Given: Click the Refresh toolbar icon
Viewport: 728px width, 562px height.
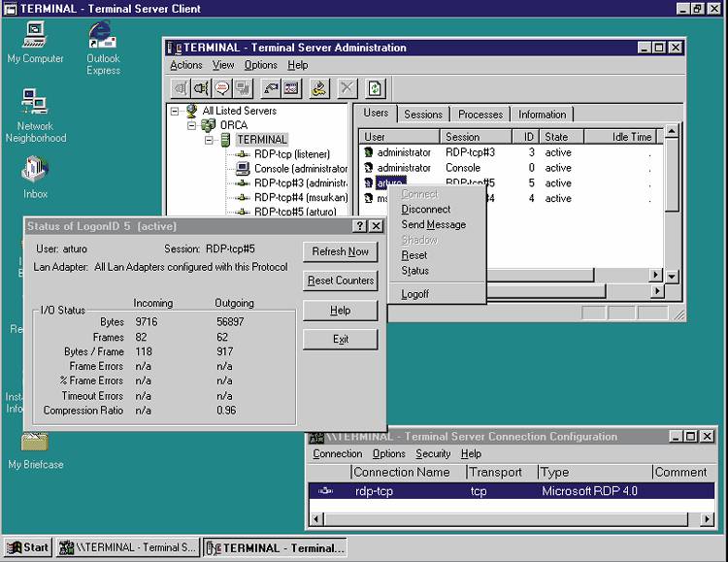Looking at the screenshot, I should [x=376, y=88].
